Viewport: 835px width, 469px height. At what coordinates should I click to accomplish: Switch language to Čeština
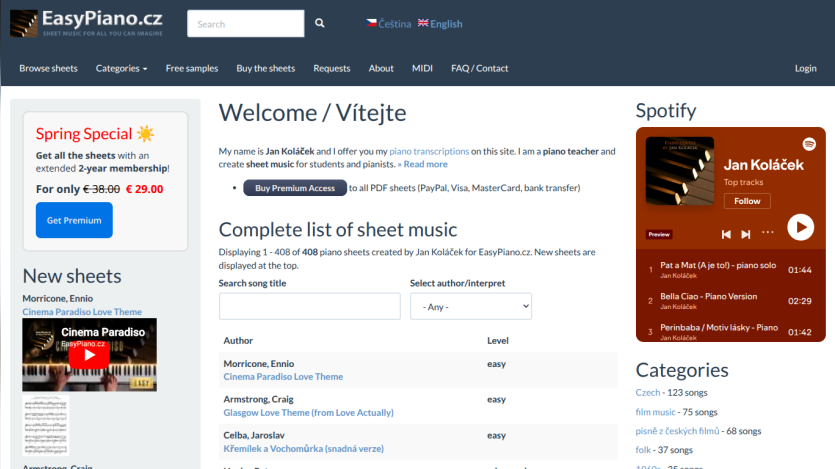389,23
